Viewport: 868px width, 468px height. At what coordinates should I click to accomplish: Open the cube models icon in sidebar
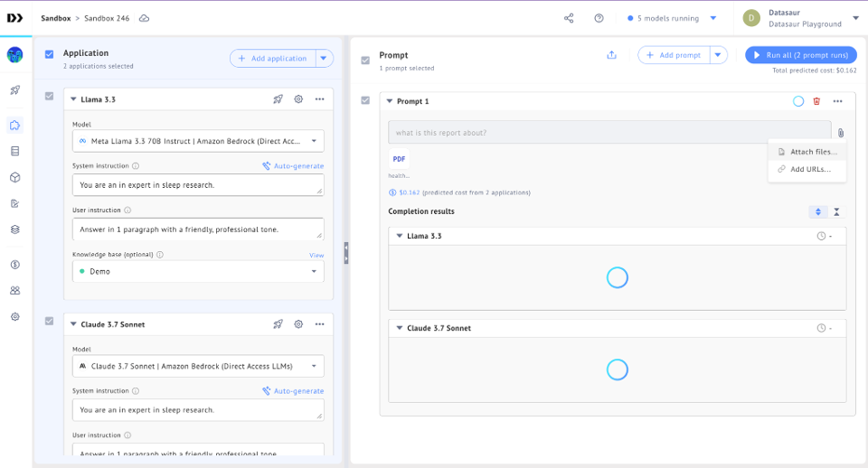(x=15, y=177)
